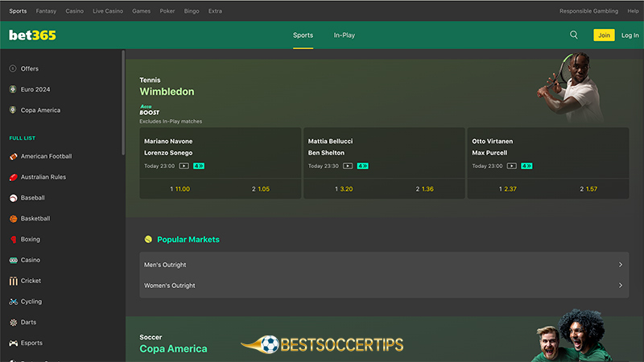
Task: Bet on Otto Virtanen at 2.37
Action: [x=508, y=189]
